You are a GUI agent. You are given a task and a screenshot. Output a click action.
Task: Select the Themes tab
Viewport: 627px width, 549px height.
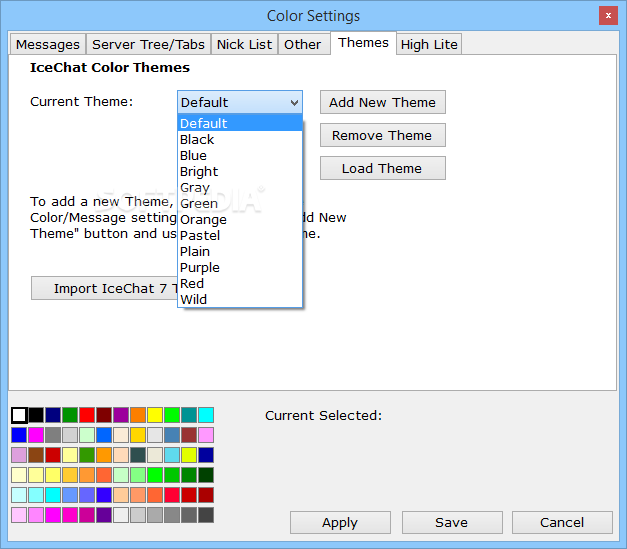(363, 43)
